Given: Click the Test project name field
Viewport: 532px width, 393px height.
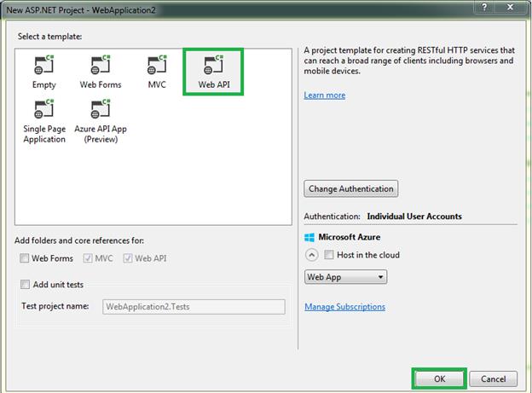Looking at the screenshot, I should 194,307.
